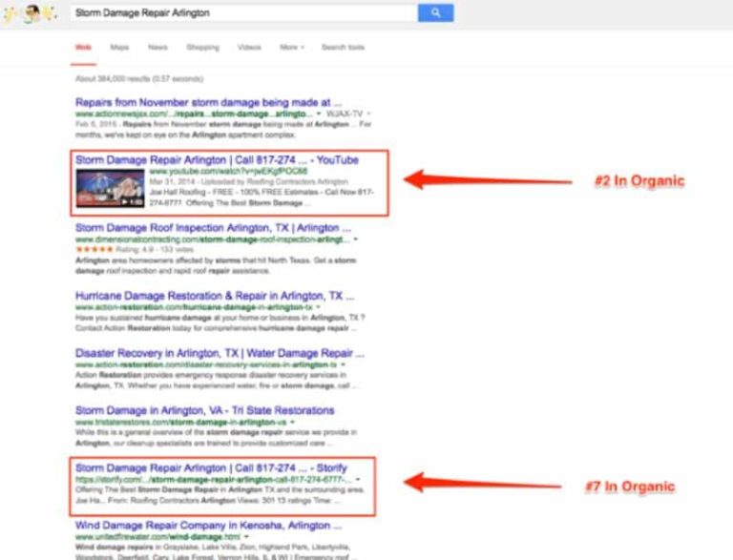The width and height of the screenshot is (733, 560).
Task: Expand arrow next to WJAX-TV
Action: pos(368,114)
